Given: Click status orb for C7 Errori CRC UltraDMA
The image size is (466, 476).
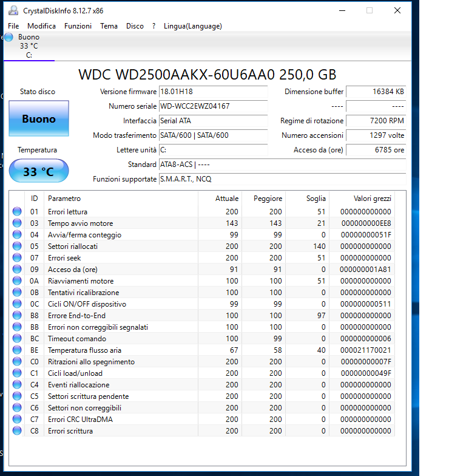Looking at the screenshot, I should tap(17, 419).
